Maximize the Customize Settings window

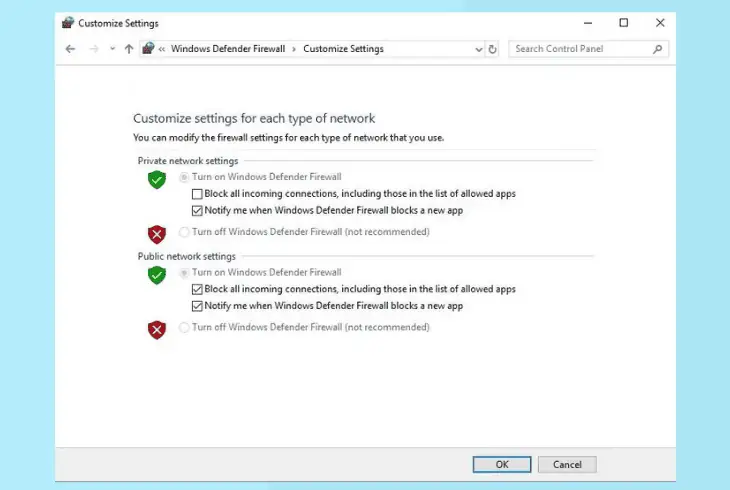[623, 23]
